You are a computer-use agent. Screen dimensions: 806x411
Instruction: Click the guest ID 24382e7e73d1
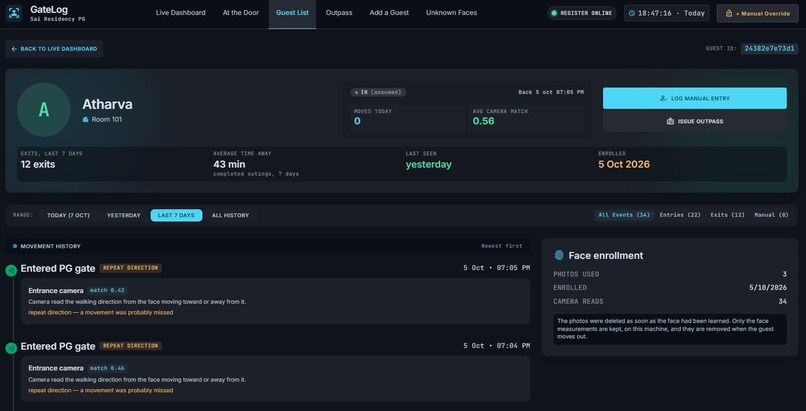[x=769, y=49]
